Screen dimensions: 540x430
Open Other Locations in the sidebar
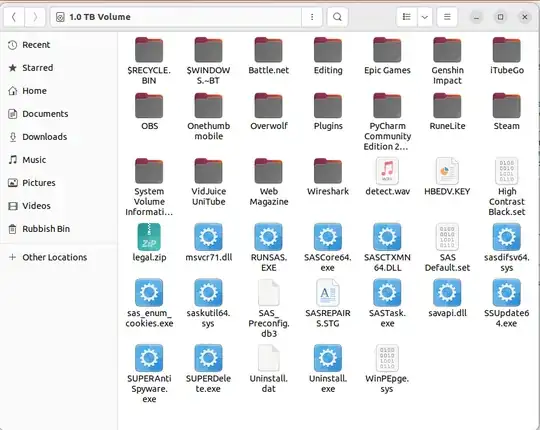59,258
